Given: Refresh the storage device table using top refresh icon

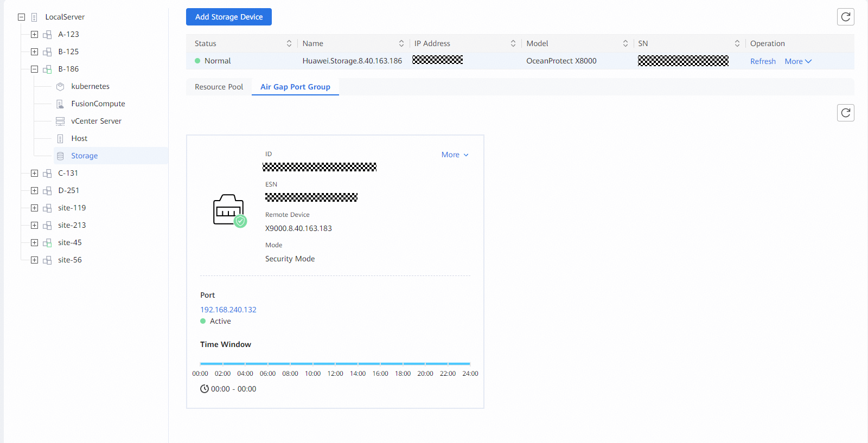Looking at the screenshot, I should (846, 17).
